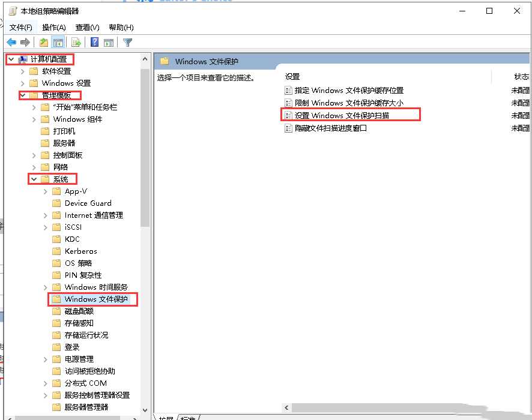This screenshot has width=532, height=420.
Task: Expand the App-V node
Action: (x=46, y=191)
